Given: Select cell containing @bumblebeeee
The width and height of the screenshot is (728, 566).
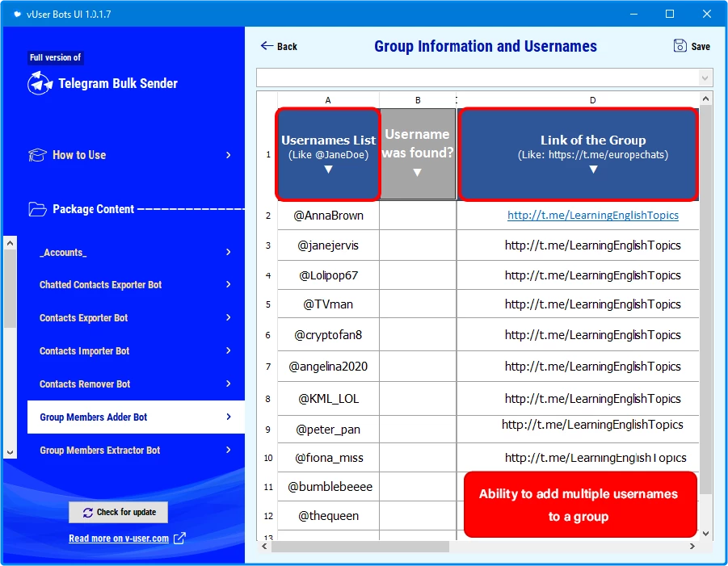Looking at the screenshot, I should point(328,487).
